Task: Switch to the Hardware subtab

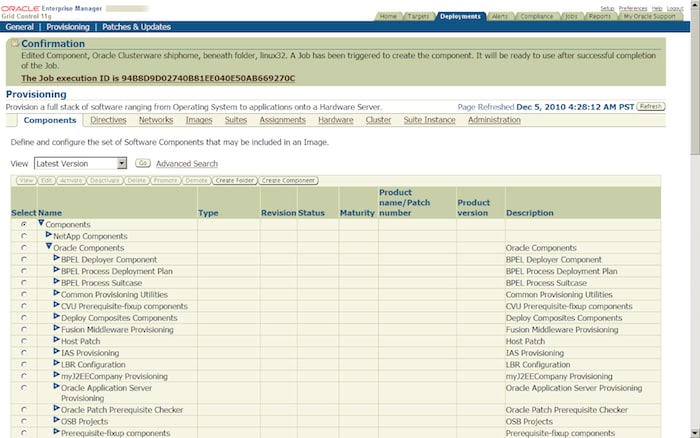Action: (336, 120)
